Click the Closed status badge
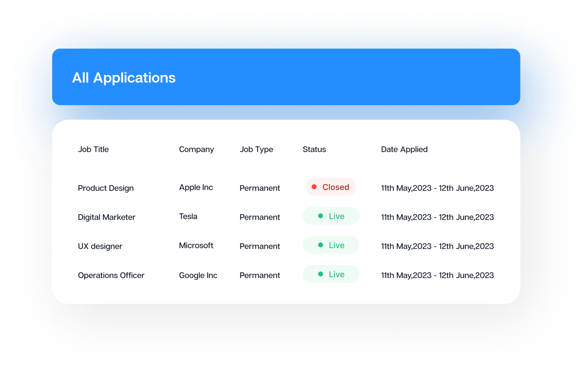 (331, 187)
